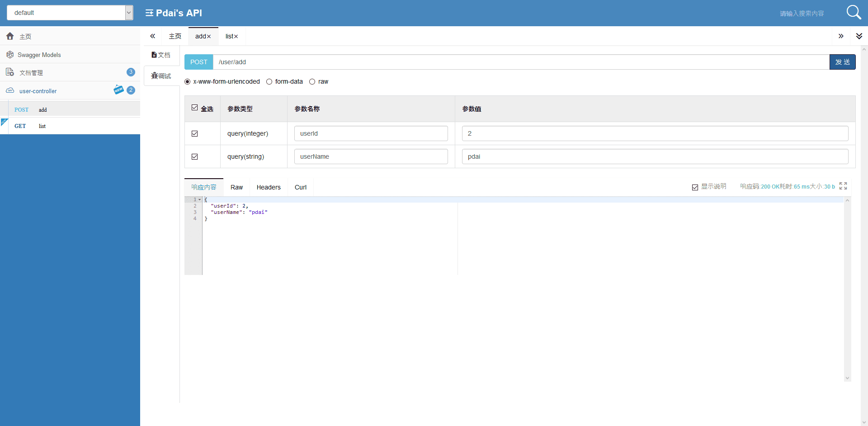Open the Headers response tab
The width and height of the screenshot is (868, 426).
click(269, 187)
